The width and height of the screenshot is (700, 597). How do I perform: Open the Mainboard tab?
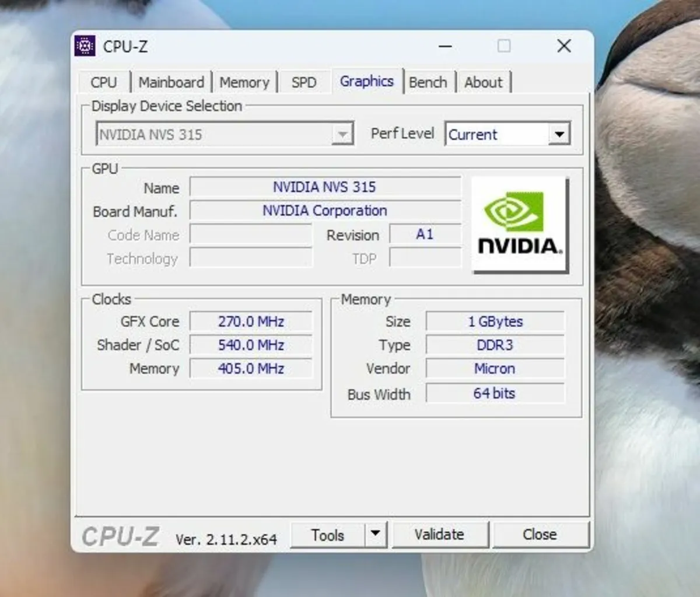tap(171, 82)
